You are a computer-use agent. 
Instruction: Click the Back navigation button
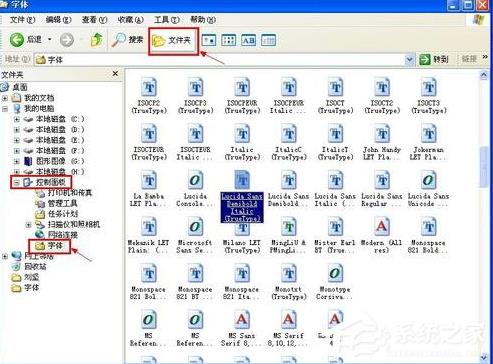coord(25,40)
